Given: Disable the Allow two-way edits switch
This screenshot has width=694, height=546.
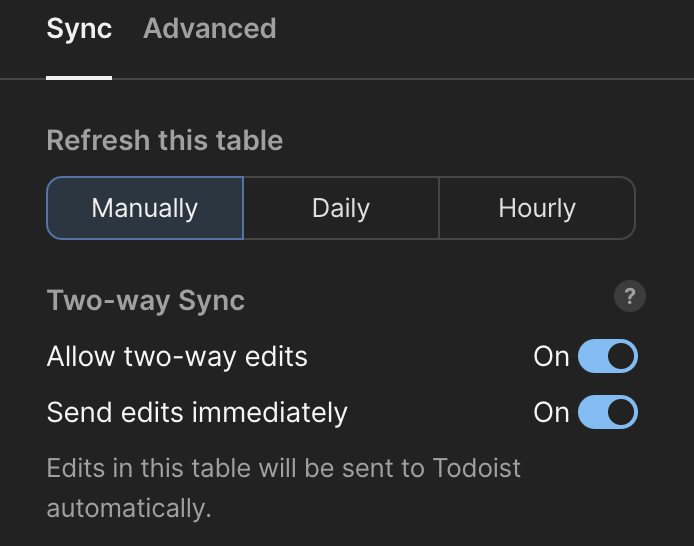Looking at the screenshot, I should [608, 356].
